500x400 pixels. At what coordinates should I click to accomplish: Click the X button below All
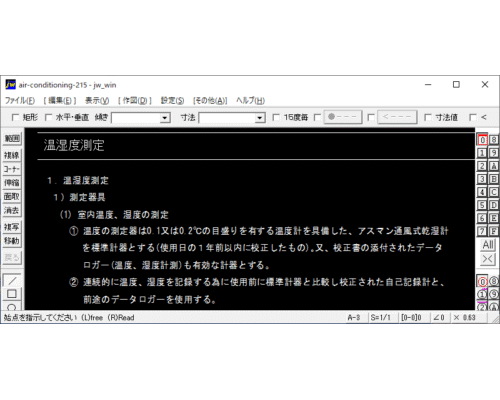coord(488,259)
